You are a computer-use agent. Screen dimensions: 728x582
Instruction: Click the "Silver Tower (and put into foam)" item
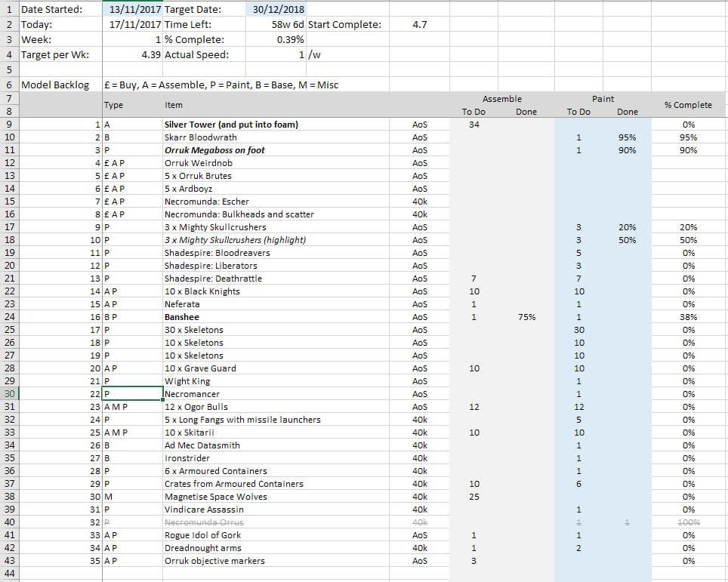tap(231, 125)
